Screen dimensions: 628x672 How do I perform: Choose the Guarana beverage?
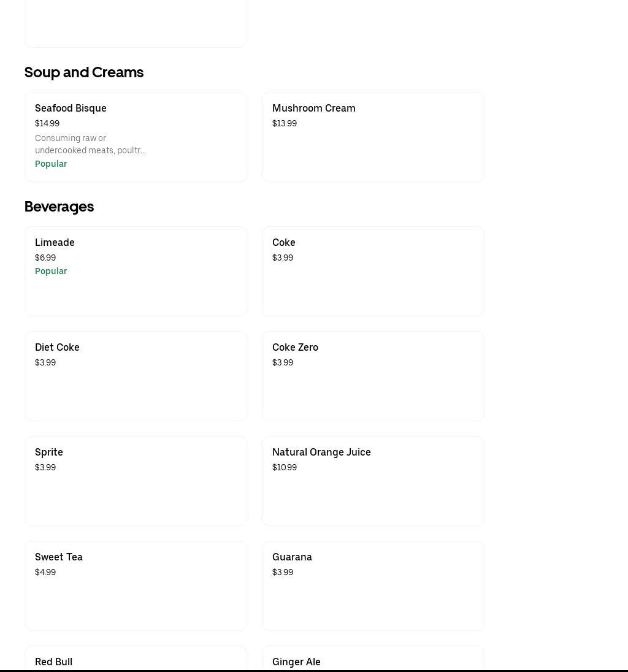(373, 586)
